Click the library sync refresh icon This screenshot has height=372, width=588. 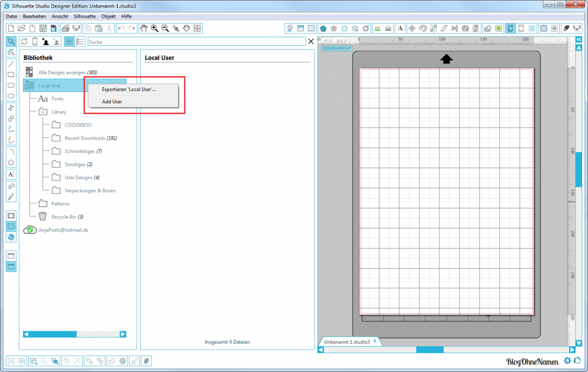tap(24, 41)
